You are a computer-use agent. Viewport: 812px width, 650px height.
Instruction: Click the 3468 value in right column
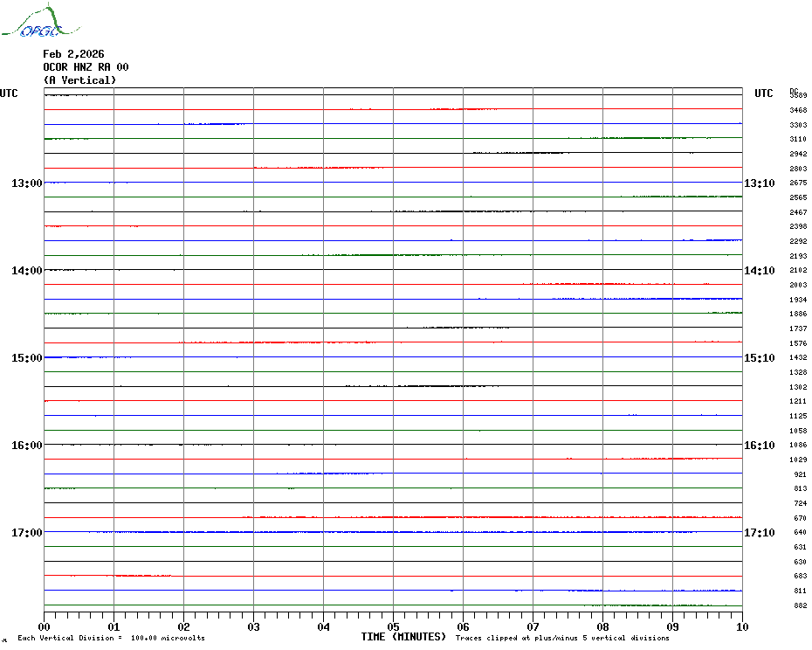tap(797, 110)
